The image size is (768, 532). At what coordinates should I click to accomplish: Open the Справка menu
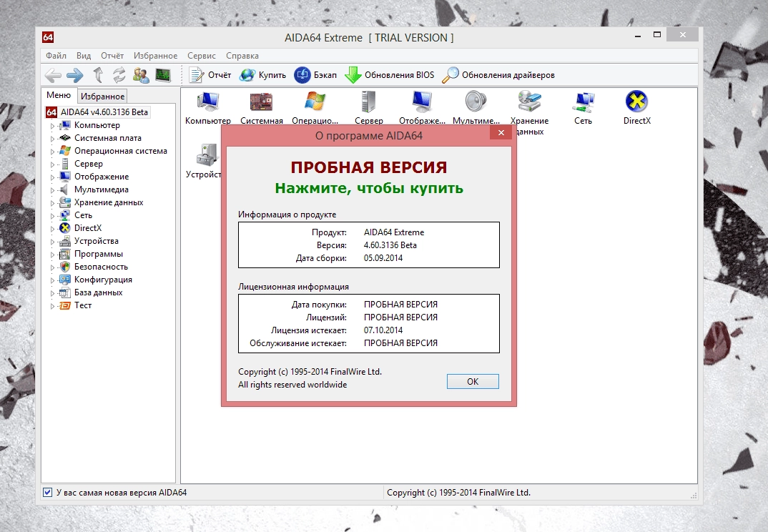pyautogui.click(x=242, y=55)
